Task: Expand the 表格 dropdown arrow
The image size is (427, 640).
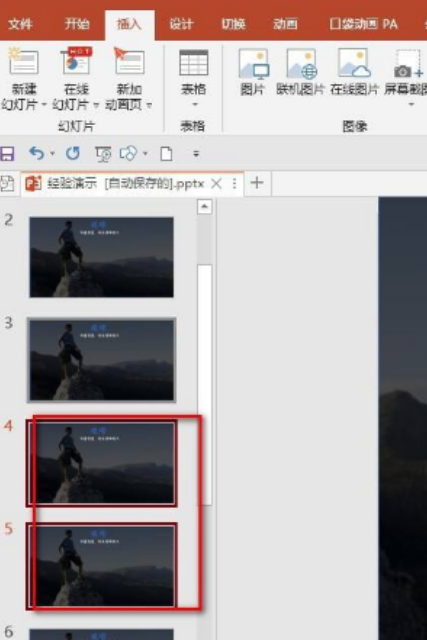Action: tap(194, 104)
